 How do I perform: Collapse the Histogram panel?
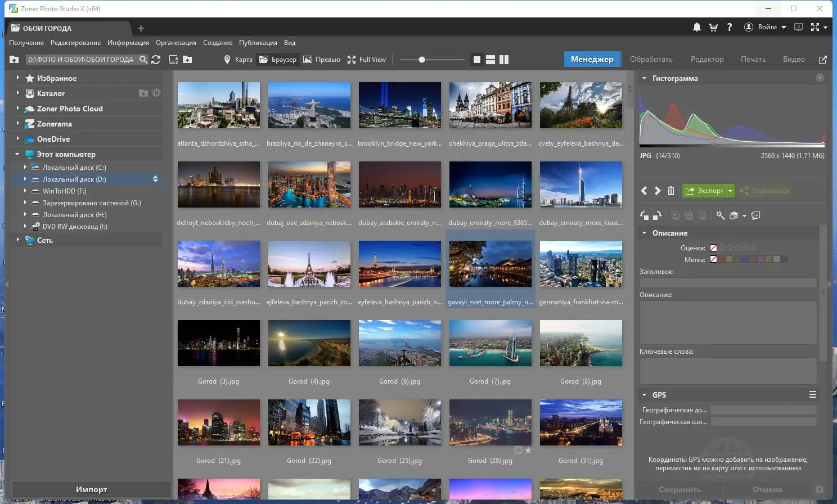click(645, 78)
